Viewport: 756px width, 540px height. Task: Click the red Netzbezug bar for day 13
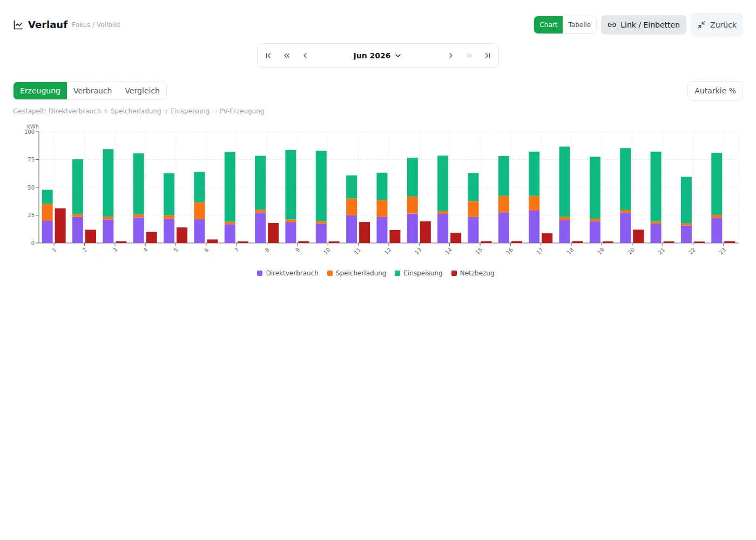click(426, 232)
